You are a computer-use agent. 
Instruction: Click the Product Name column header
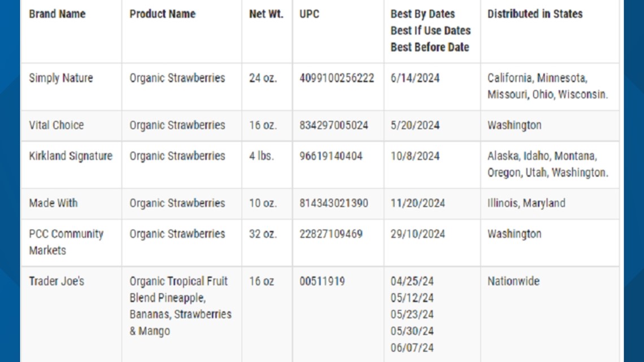point(162,14)
